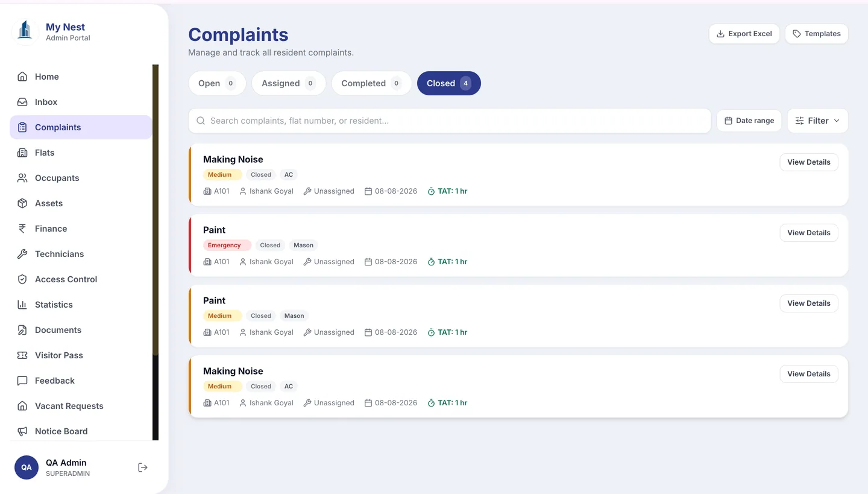The image size is (868, 494).
Task: Click the Export Excel button
Action: coord(744,34)
